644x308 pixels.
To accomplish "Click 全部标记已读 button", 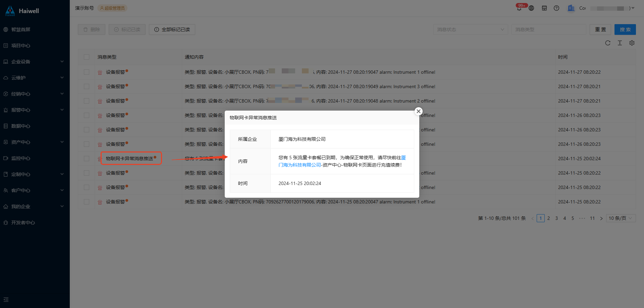I will [x=172, y=29].
